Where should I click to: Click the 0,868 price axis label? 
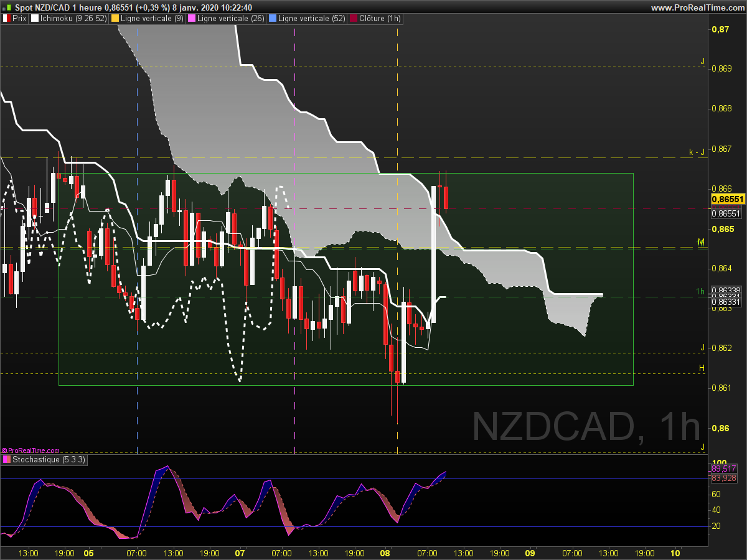tap(721, 109)
